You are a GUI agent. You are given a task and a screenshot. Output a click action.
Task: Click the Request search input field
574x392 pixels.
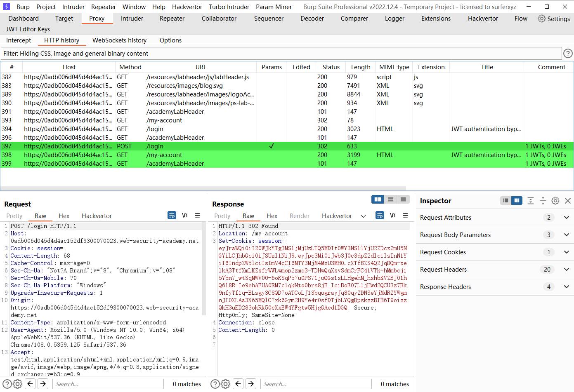pyautogui.click(x=108, y=384)
